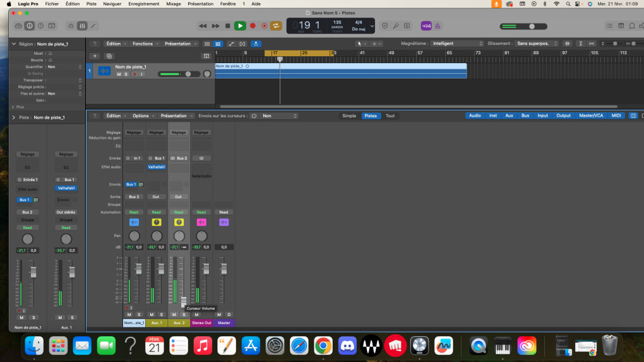Click the Show Automation icon in Tracks menu bar

point(231,44)
